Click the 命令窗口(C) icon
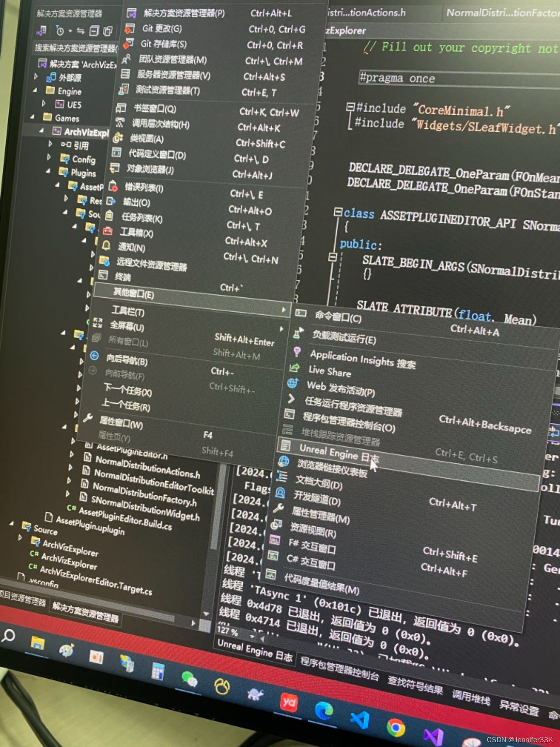The height and width of the screenshot is (747, 560). pyautogui.click(x=301, y=313)
